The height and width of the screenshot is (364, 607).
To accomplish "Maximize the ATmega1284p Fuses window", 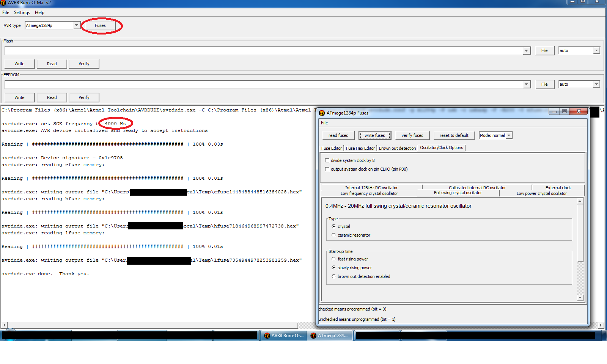I will click(x=564, y=111).
